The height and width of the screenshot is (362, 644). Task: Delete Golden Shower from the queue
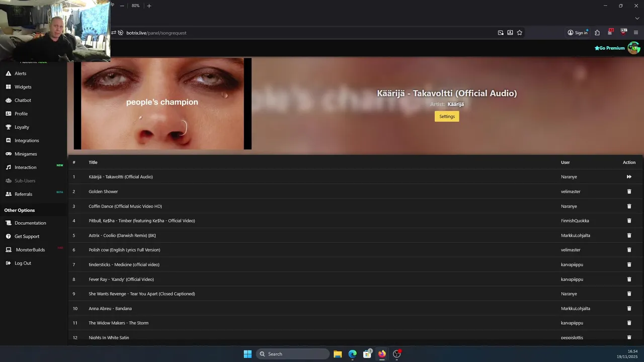(629, 192)
